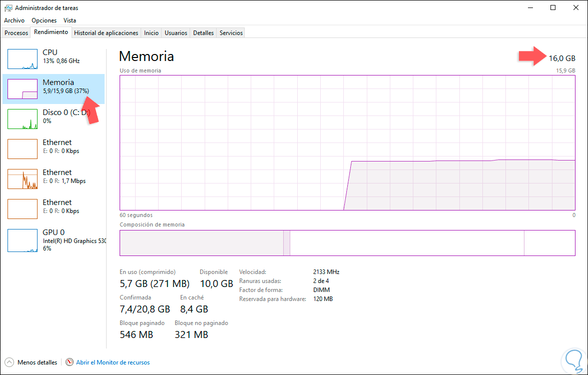Click the Task Manager title bar icon
The image size is (588, 375).
coord(8,8)
